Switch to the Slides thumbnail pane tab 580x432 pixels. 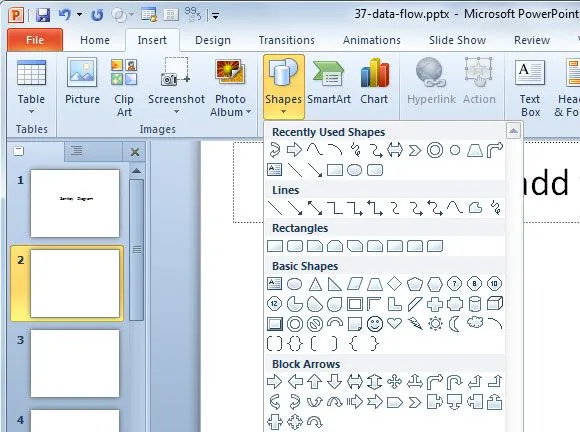pyautogui.click(x=19, y=151)
